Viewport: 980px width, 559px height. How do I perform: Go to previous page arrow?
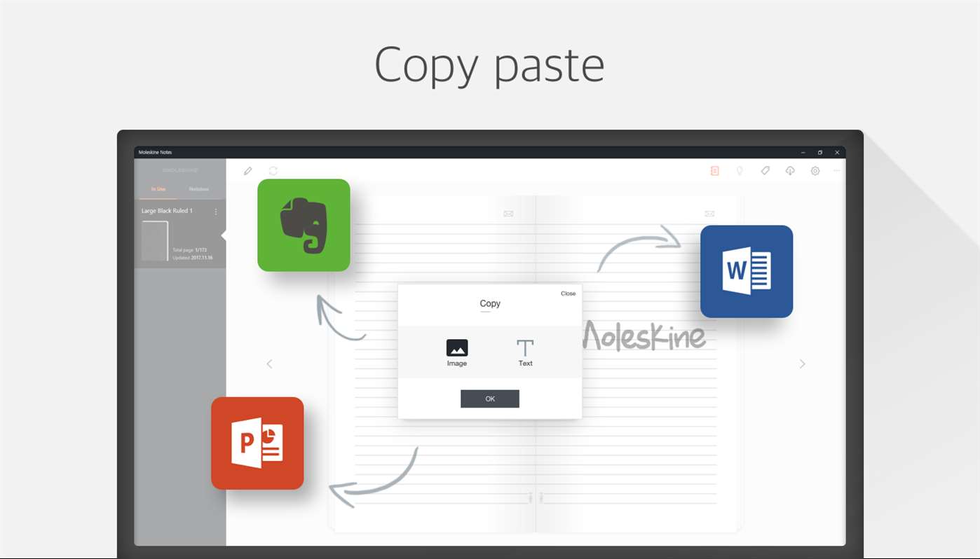coord(269,364)
